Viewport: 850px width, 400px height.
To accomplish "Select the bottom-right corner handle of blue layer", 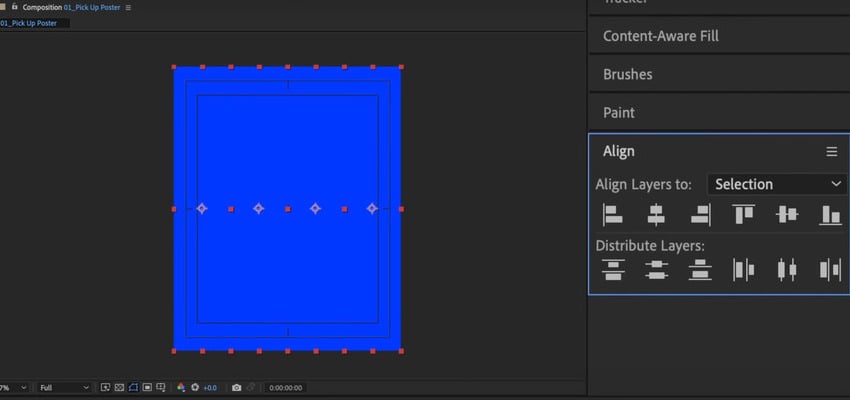I will 401,351.
